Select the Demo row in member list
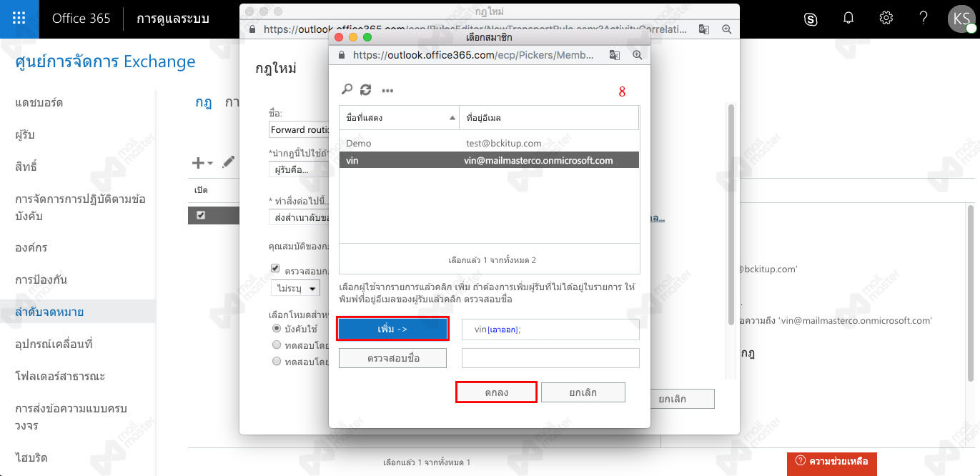 pos(489,143)
